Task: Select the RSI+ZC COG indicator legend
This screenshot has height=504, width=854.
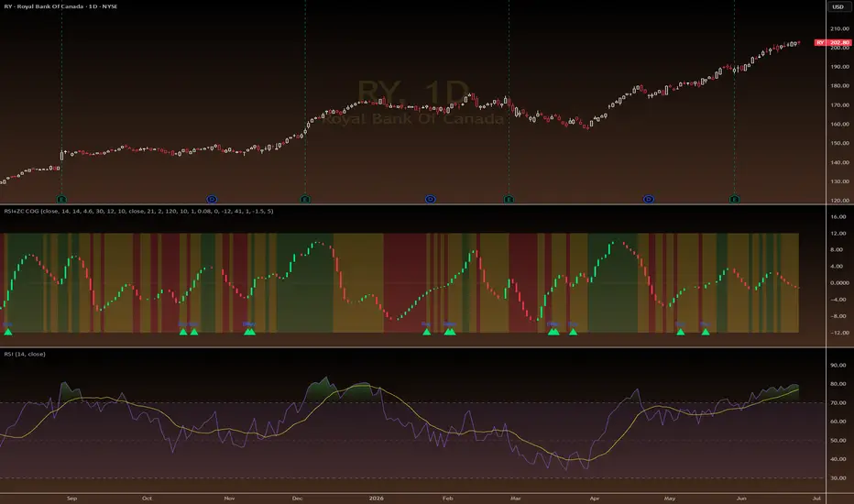Action: [x=138, y=211]
